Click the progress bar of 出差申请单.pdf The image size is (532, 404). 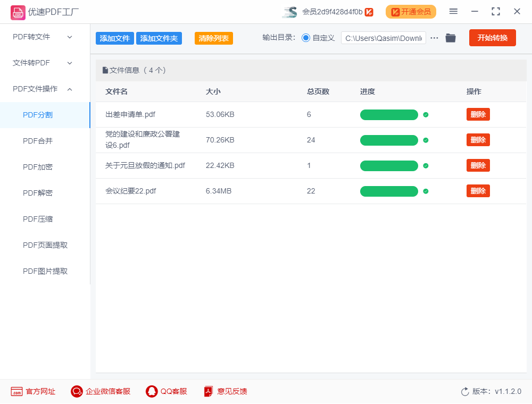[389, 114]
